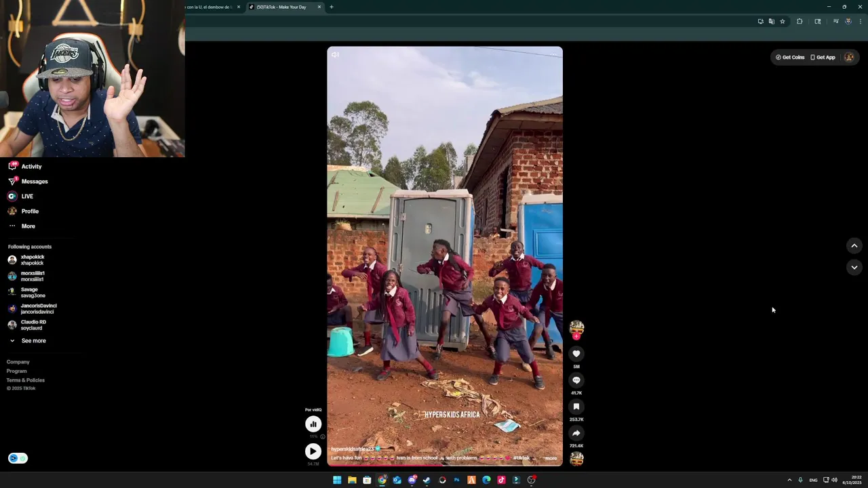
Task: Open morxsiiiis1 following account
Action: click(26, 276)
